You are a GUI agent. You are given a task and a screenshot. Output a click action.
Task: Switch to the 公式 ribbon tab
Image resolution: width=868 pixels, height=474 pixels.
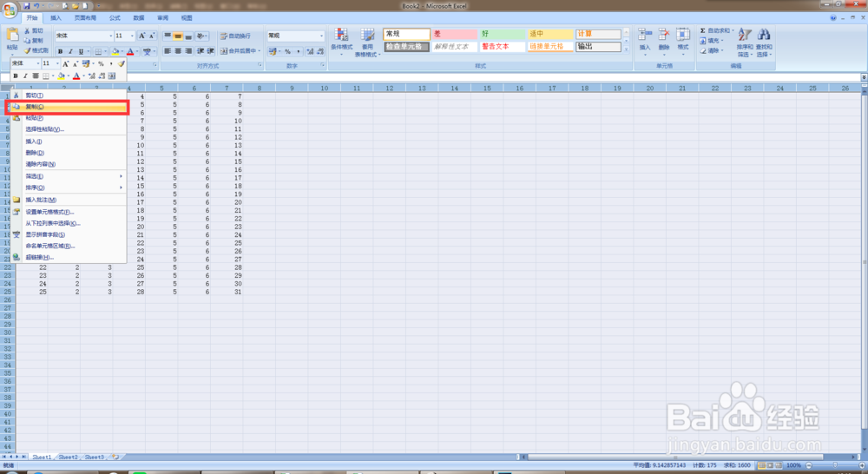pos(115,17)
